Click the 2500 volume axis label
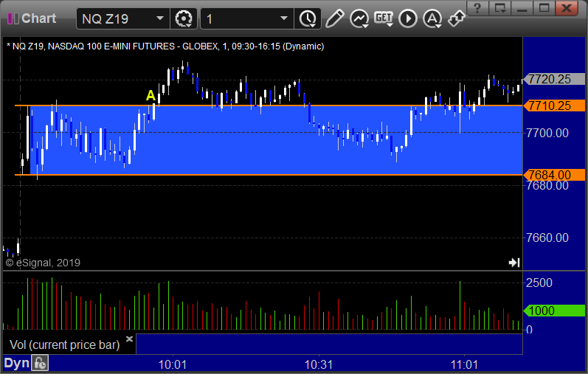The height and width of the screenshot is (374, 588). tap(539, 283)
